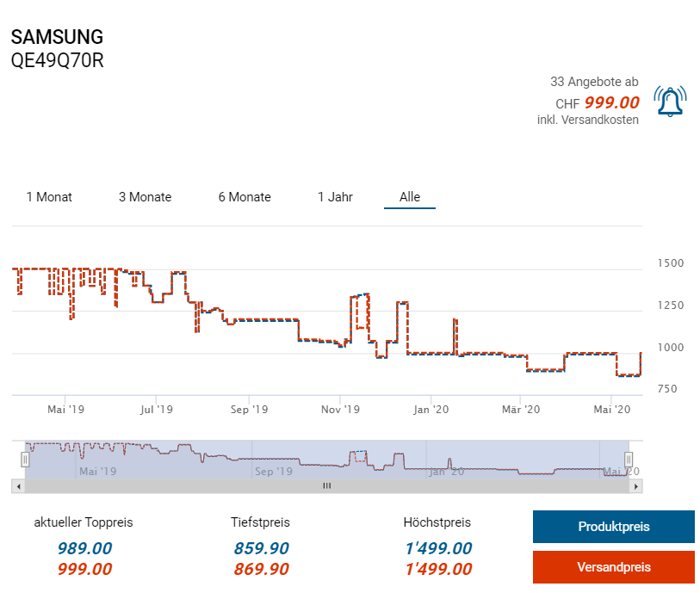Screen dimensions: 700x593
Task: Click the SAMSUNG product title
Action: (x=57, y=37)
